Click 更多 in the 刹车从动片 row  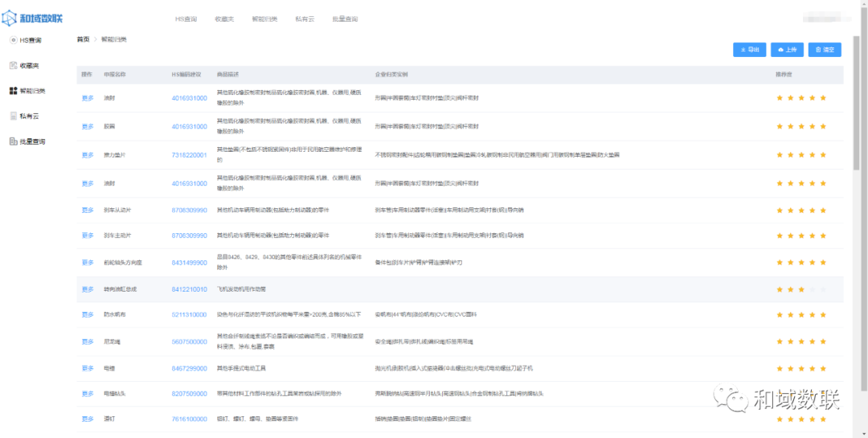point(88,211)
